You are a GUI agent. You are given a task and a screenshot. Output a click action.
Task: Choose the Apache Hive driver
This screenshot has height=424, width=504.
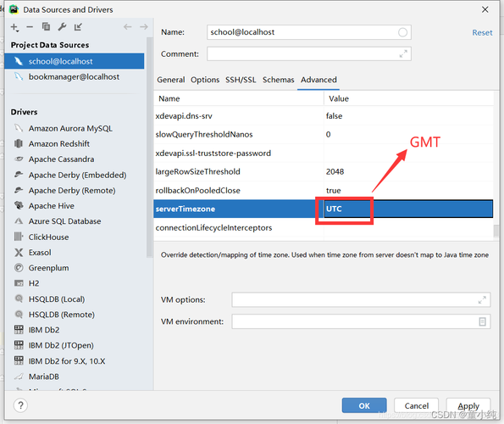[52, 206]
